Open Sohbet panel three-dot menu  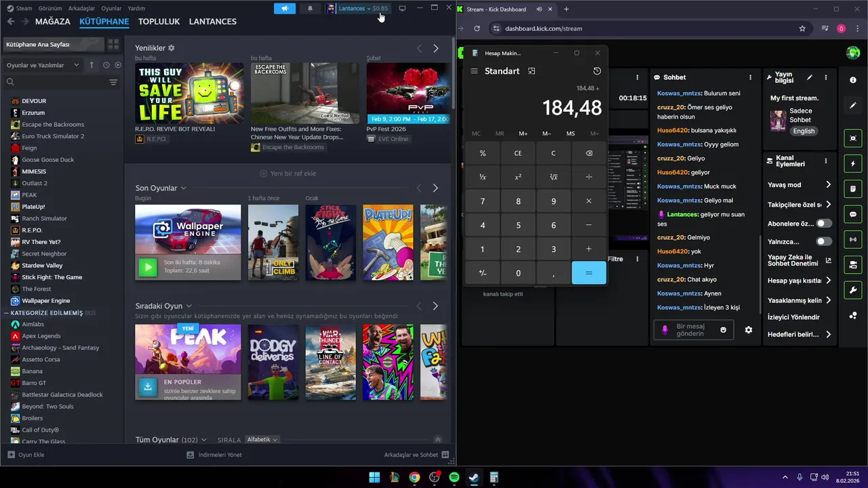pos(750,77)
